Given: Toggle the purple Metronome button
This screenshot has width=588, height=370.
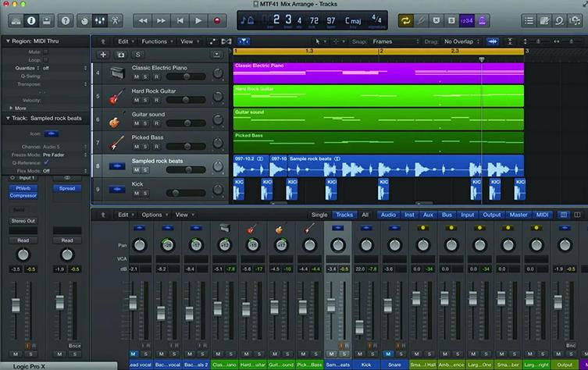Looking at the screenshot, I should (482, 20).
